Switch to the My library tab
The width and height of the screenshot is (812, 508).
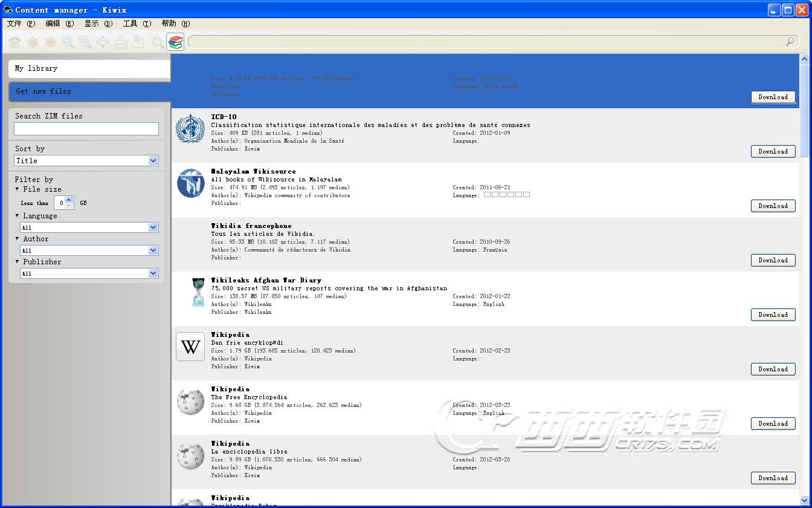[x=89, y=68]
